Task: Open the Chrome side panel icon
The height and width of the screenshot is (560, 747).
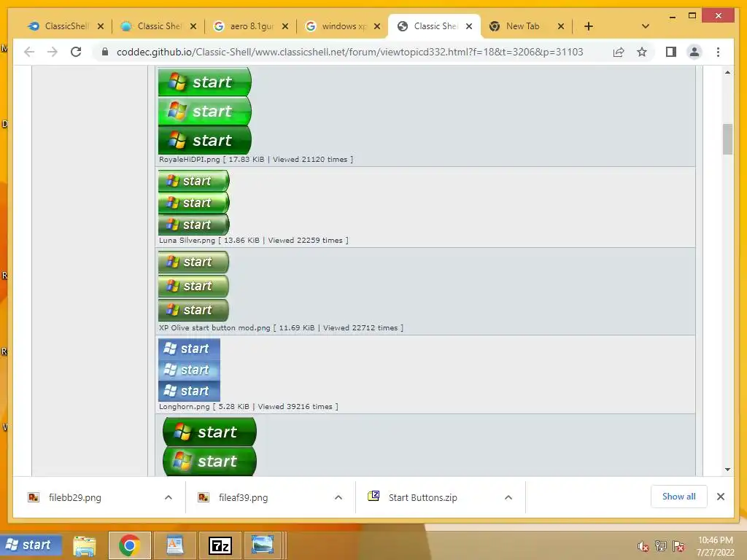Action: coord(671,52)
